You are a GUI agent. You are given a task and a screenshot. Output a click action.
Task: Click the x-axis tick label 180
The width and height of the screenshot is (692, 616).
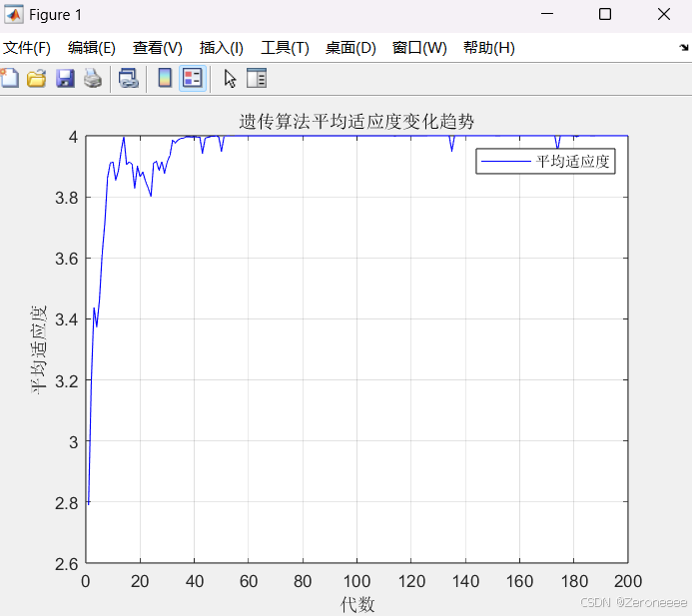[x=574, y=581]
